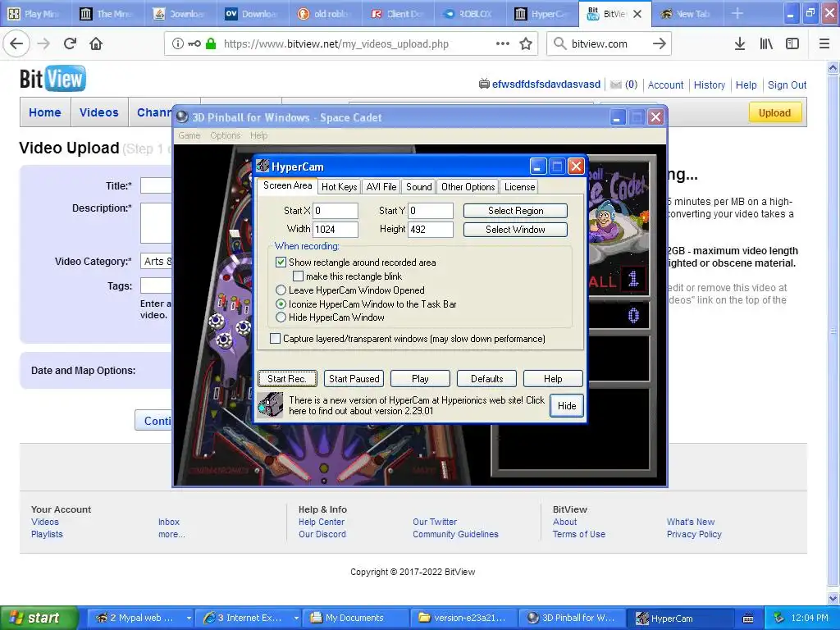Open the Privacy Policy footer link
The image size is (840, 630).
click(694, 534)
